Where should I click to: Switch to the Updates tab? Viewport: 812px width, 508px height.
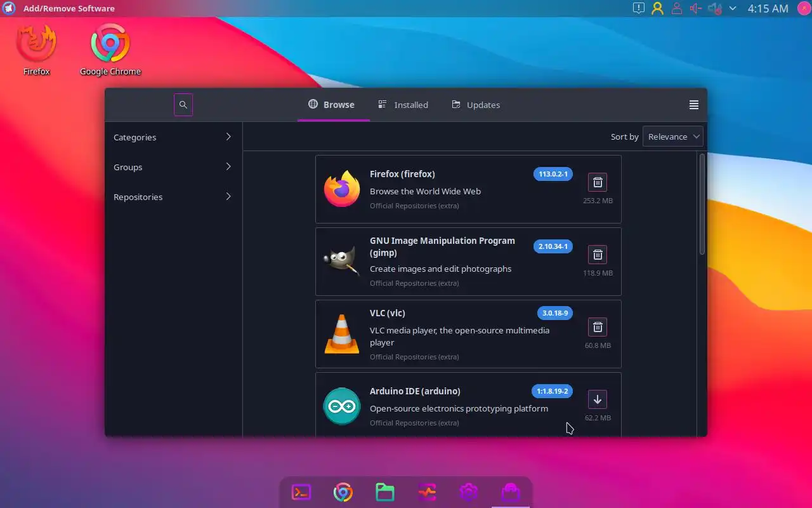click(x=476, y=105)
